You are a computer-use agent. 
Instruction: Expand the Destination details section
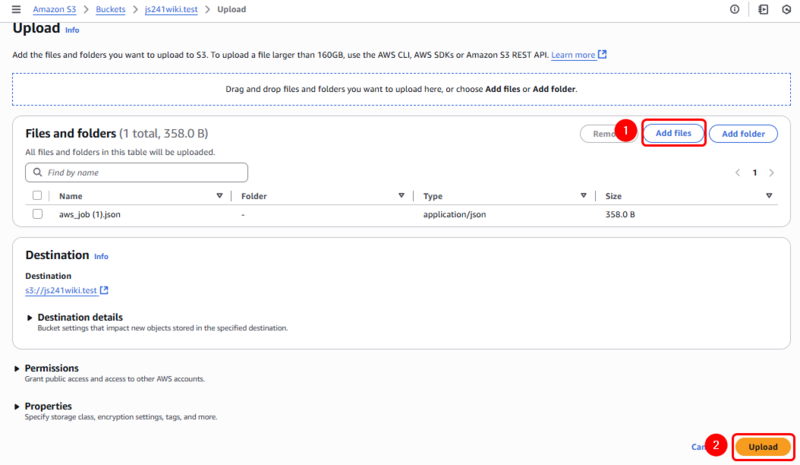[30, 317]
